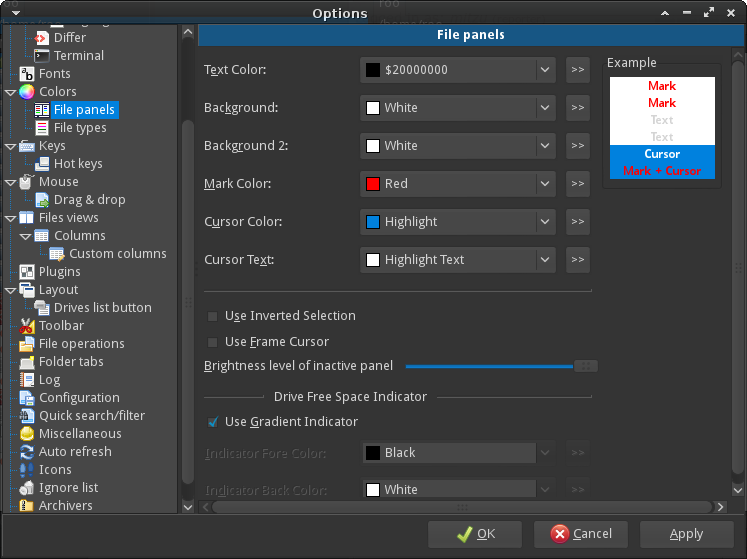Click the Drag & drop icon
The height and width of the screenshot is (559, 747).
tap(41, 200)
